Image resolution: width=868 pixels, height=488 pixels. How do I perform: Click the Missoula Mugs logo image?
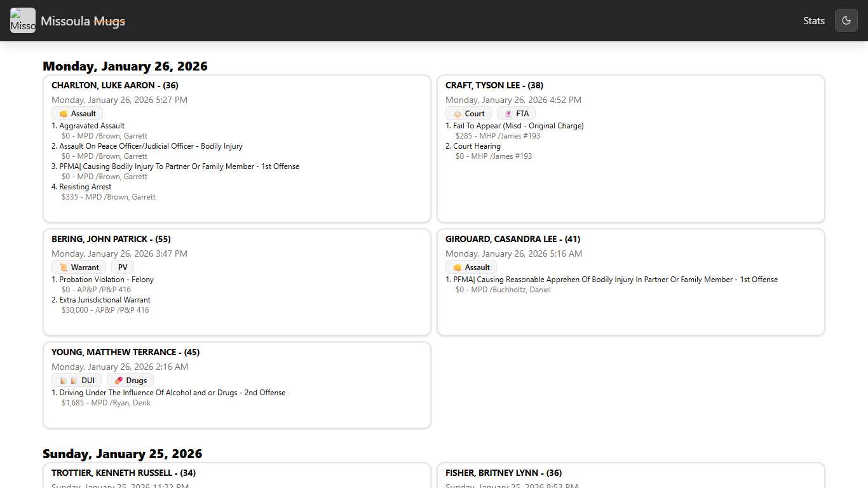23,20
